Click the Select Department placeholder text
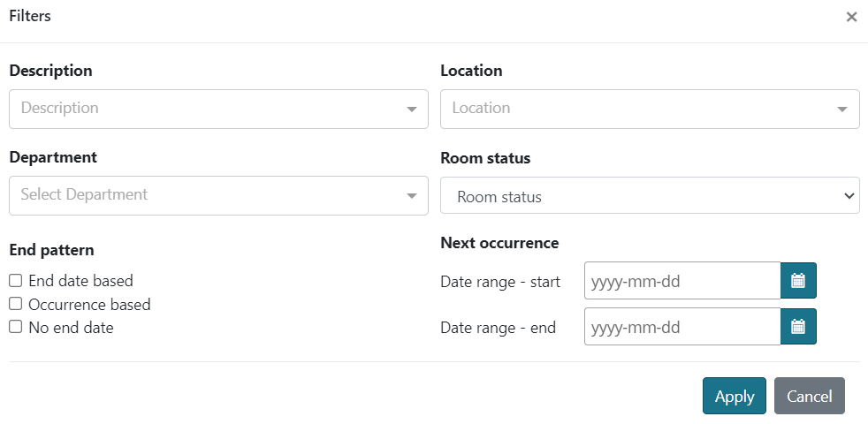Viewport: 868px width, 424px height. click(x=84, y=194)
